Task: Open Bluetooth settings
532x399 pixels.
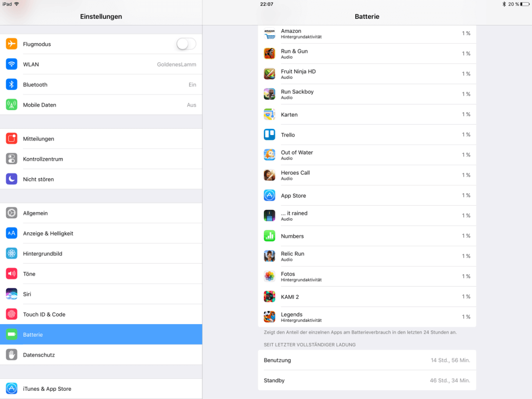Action: tap(101, 85)
